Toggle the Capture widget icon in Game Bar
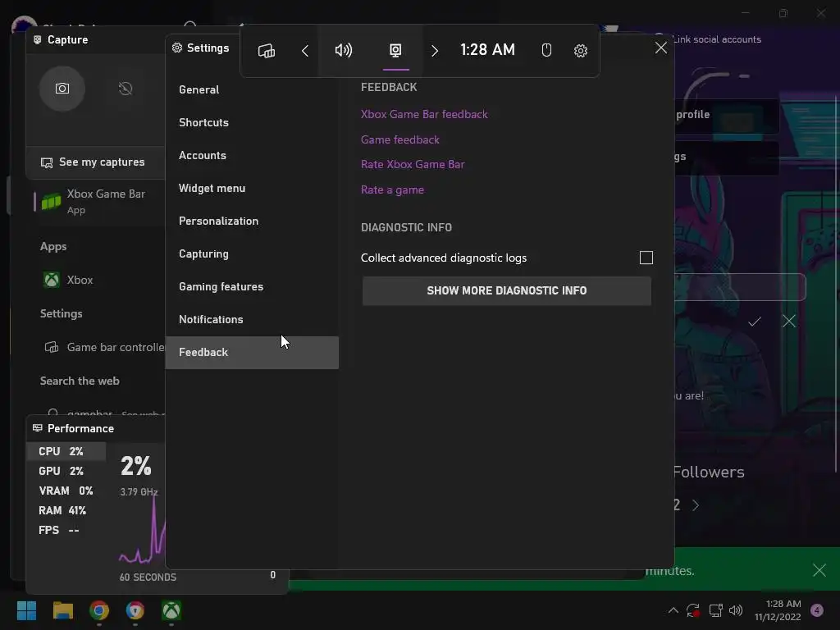Image resolution: width=840 pixels, height=630 pixels. 395,51
